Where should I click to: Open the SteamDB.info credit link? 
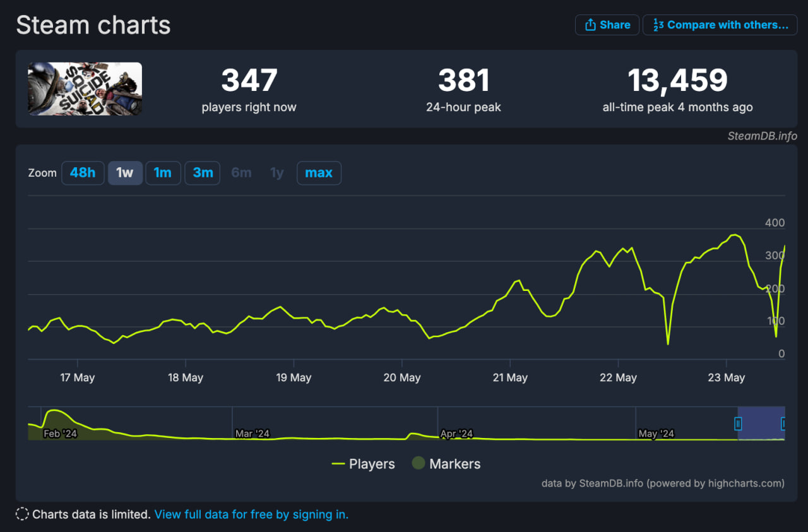(762, 136)
